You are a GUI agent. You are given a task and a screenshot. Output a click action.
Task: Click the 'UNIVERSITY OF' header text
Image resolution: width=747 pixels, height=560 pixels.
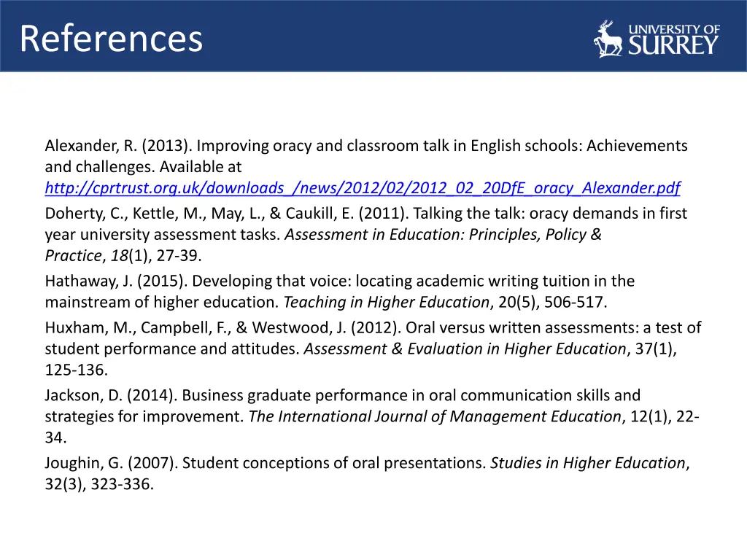tap(673, 29)
